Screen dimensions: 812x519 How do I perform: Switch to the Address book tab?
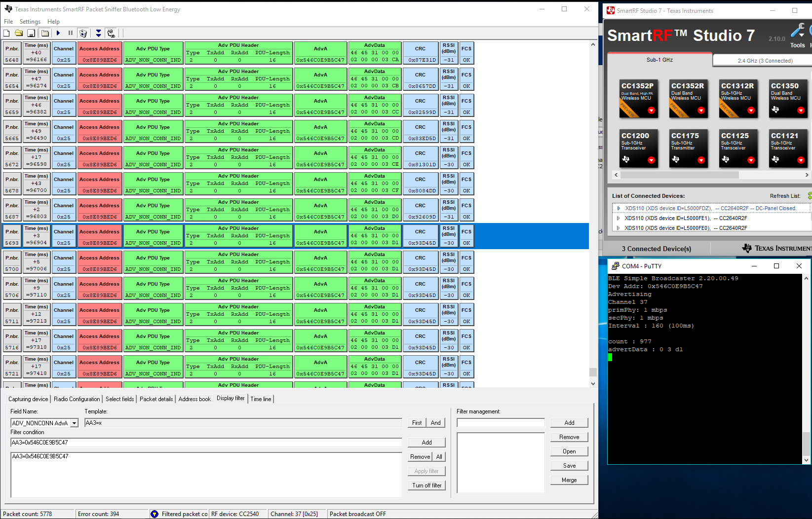(194, 399)
